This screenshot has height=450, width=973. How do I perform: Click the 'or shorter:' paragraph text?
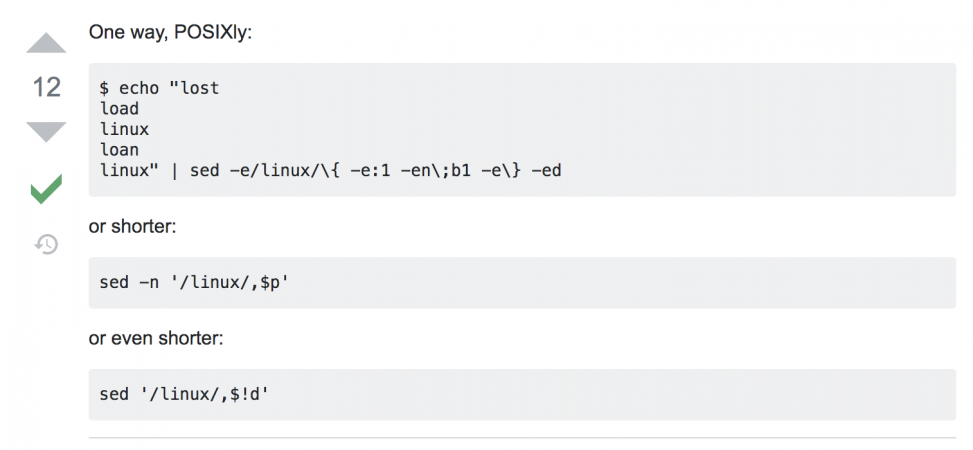132,227
